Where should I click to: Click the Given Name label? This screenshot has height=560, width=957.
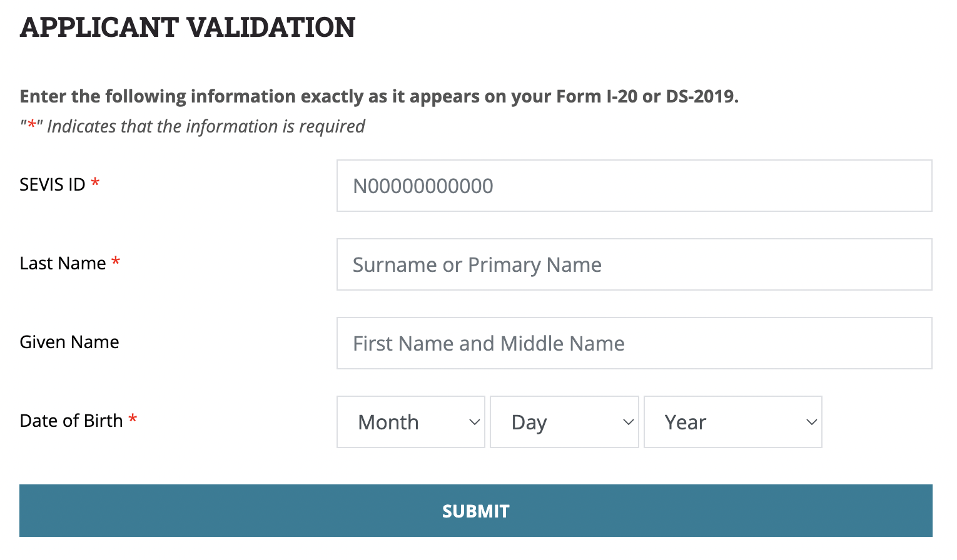(69, 342)
